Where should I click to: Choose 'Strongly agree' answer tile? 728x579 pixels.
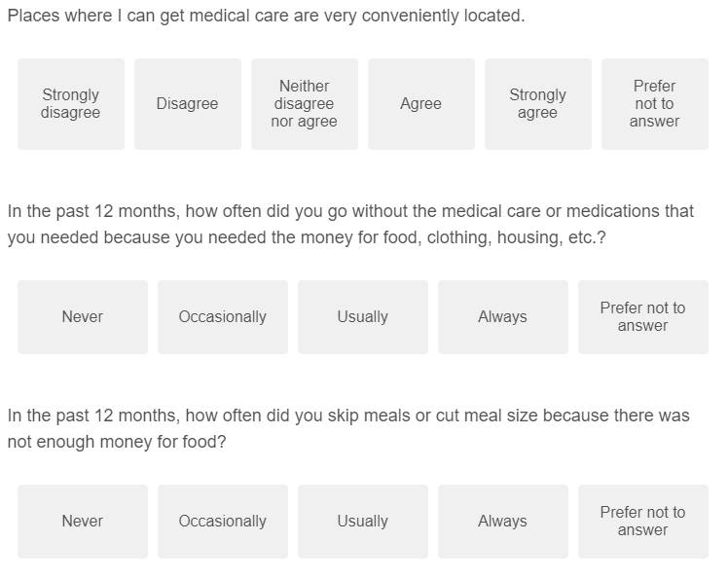[x=538, y=104]
